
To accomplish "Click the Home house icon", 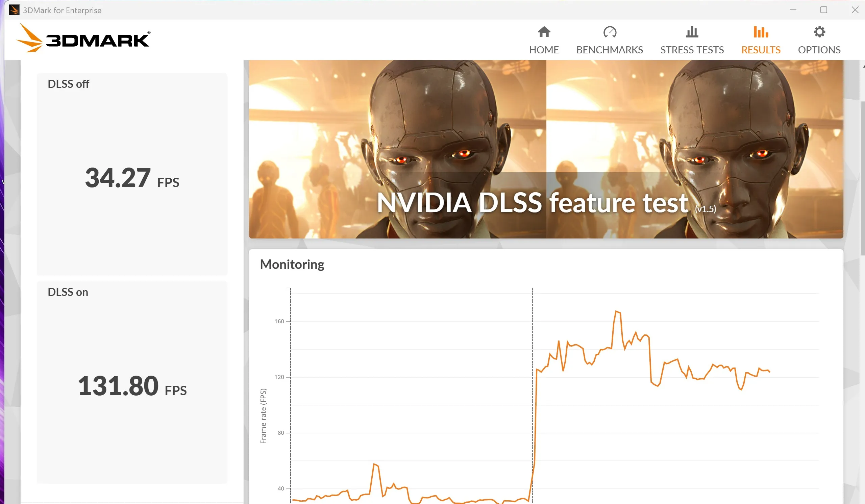I will [x=544, y=32].
